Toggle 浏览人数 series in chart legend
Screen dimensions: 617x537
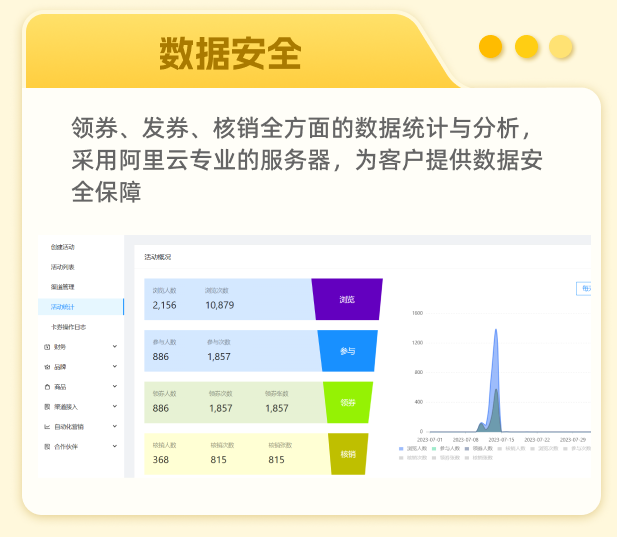click(x=414, y=449)
